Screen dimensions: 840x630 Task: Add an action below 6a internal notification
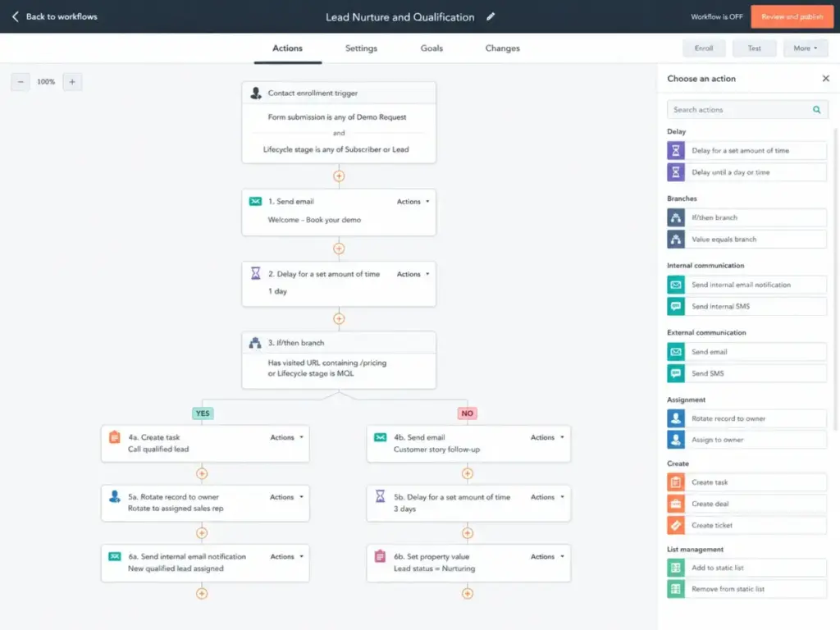[202, 594]
